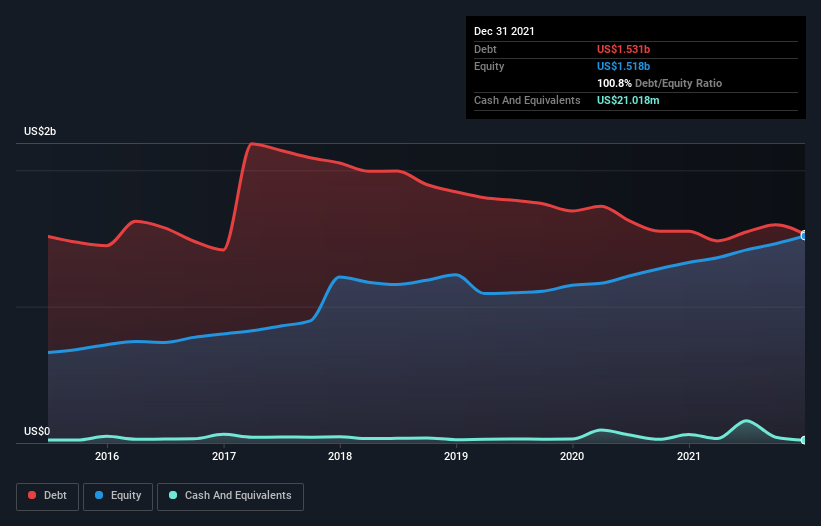Click the Cash And Equivalents tooltip label
821x526 pixels.
click(527, 100)
